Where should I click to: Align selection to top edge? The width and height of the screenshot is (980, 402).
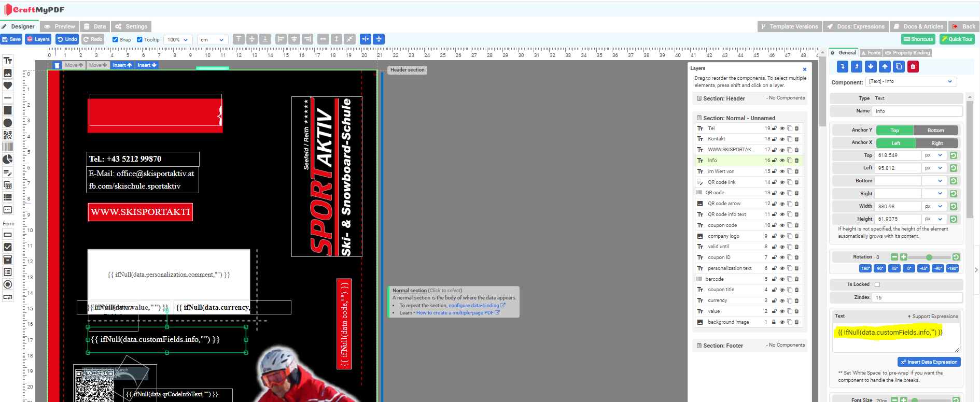coord(239,39)
